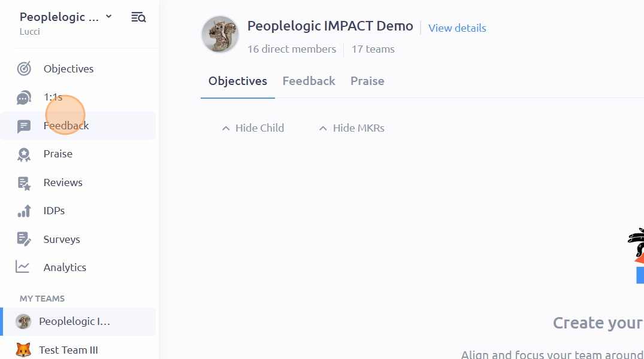The height and width of the screenshot is (359, 644).
Task: Open the 1:1s chat bubble icon
Action: tap(24, 98)
